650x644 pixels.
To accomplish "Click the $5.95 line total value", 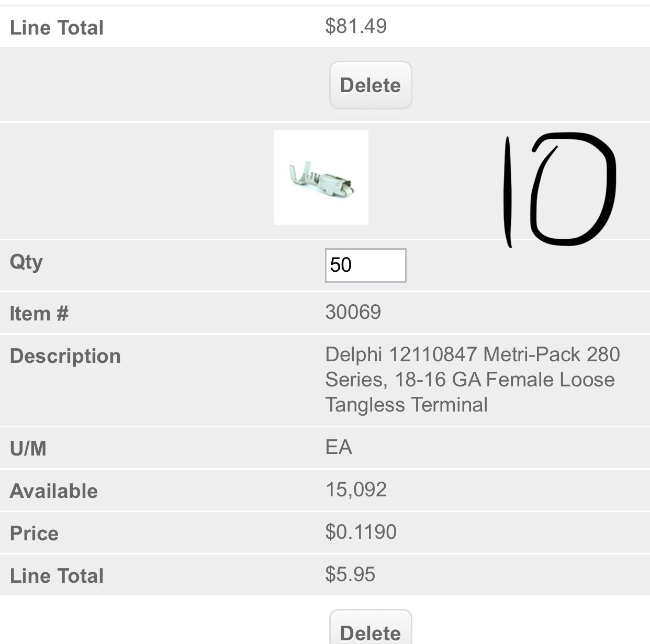I will click(x=350, y=574).
